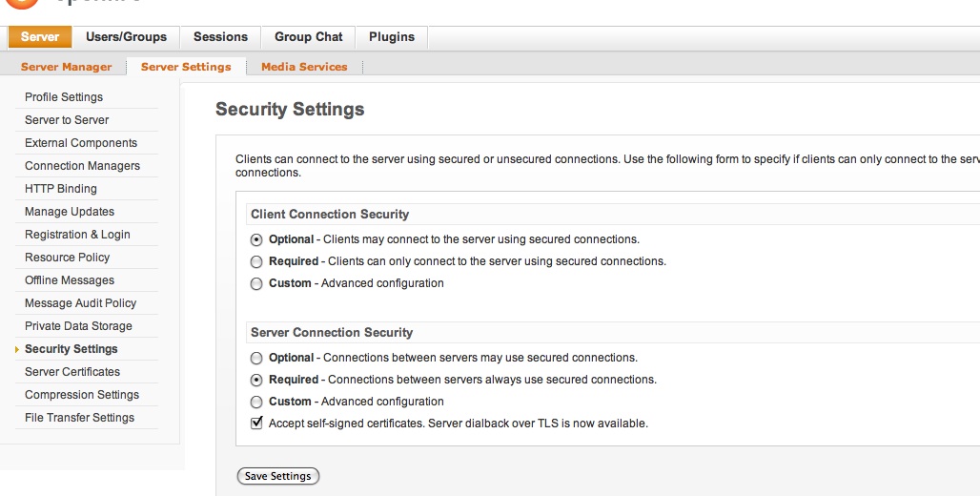
Task: Select Required client connection security radio
Action: tap(256, 261)
